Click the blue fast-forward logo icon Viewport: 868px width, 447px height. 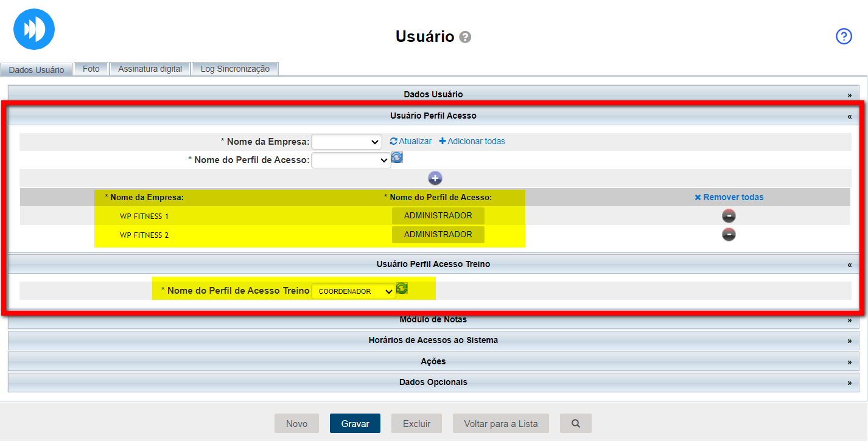click(x=34, y=29)
